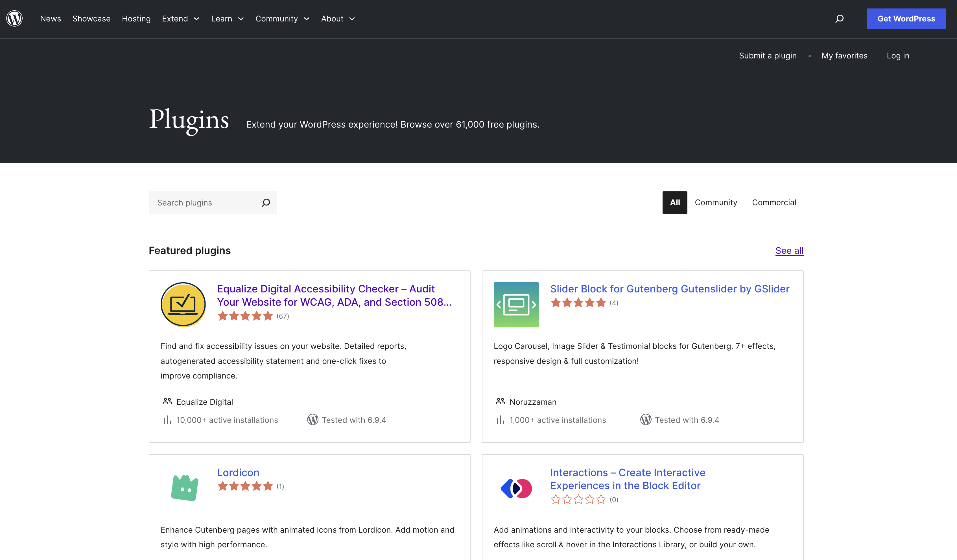Click "Tested with 6.9.4" in Slider Block card
Image resolution: width=957 pixels, height=560 pixels.
[x=687, y=420]
